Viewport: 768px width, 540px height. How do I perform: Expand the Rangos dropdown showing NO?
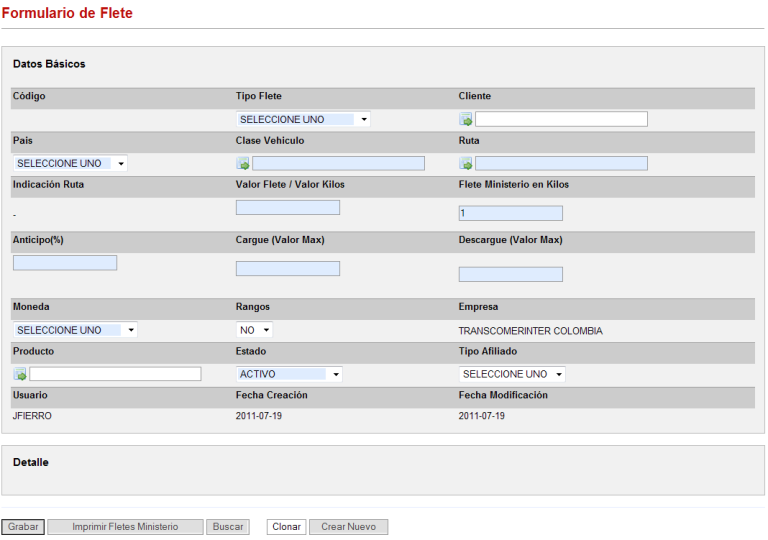pyautogui.click(x=255, y=330)
